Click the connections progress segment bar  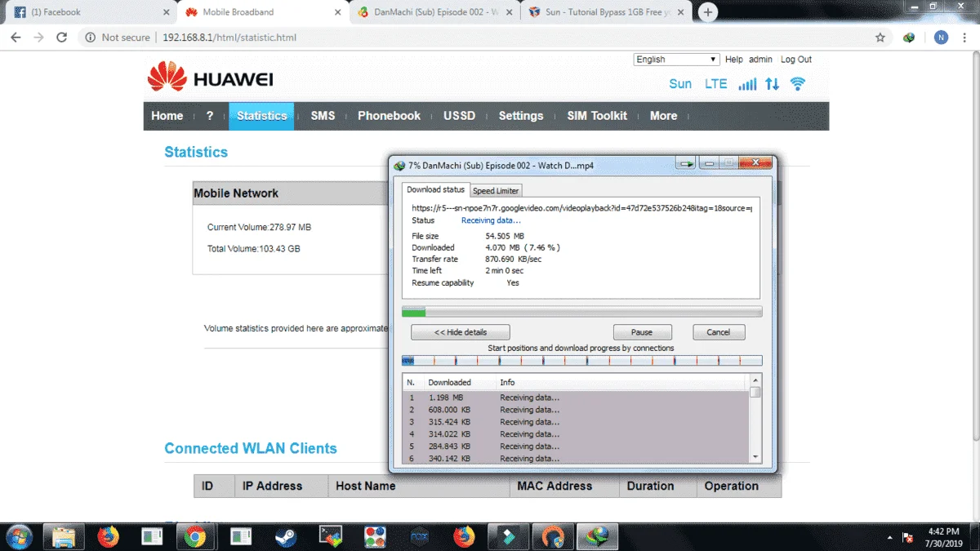pos(581,360)
